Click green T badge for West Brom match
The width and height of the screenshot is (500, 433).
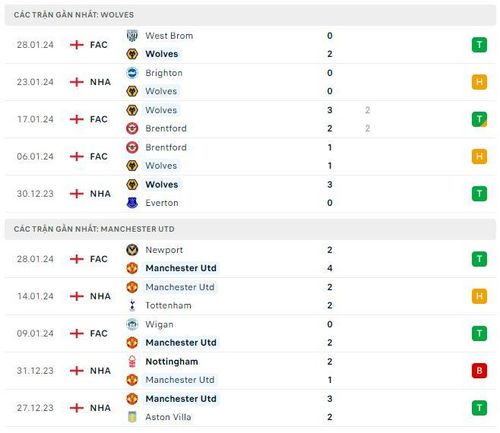[x=479, y=45]
